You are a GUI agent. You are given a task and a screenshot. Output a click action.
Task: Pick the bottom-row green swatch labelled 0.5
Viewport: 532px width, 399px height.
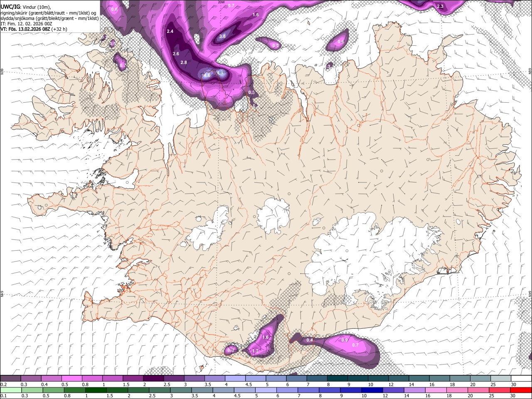[x=54, y=390]
